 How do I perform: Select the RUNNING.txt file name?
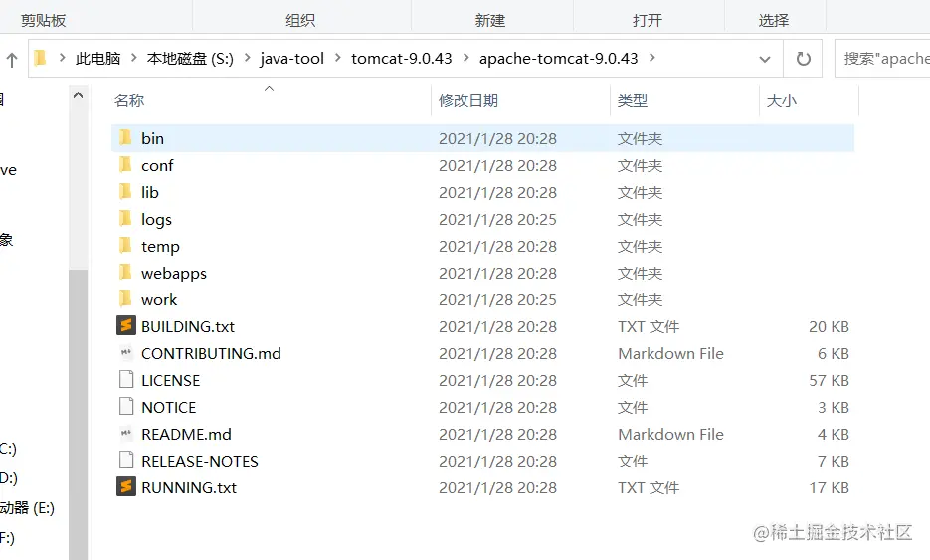189,487
